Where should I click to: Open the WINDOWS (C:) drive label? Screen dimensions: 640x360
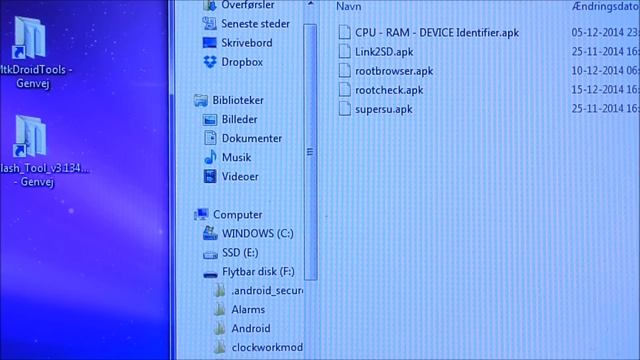coord(258,233)
